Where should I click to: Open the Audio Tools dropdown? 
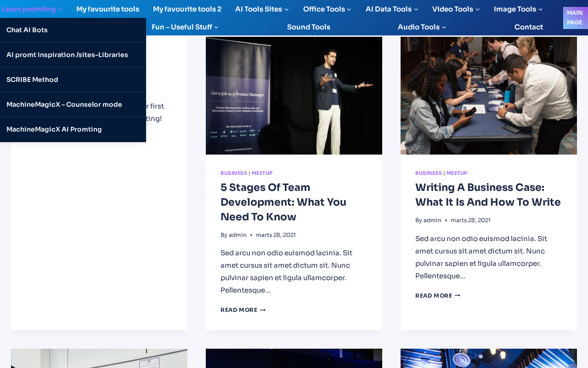coord(422,27)
